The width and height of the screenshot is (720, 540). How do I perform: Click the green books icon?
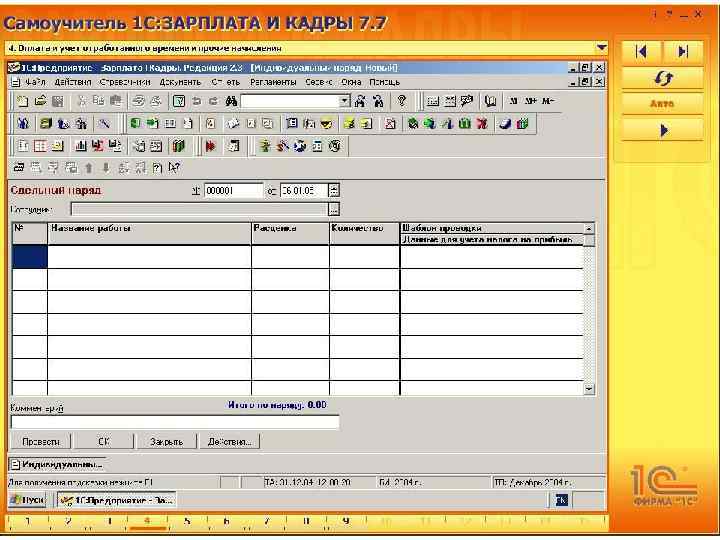click(179, 146)
